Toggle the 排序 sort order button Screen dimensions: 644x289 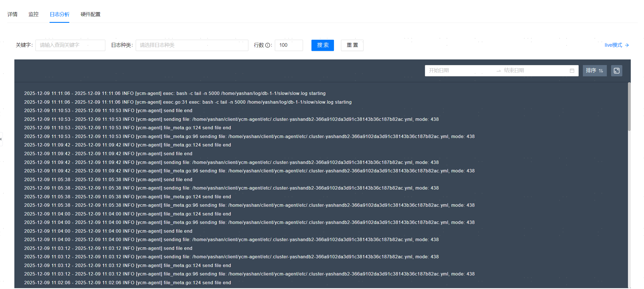click(x=594, y=71)
